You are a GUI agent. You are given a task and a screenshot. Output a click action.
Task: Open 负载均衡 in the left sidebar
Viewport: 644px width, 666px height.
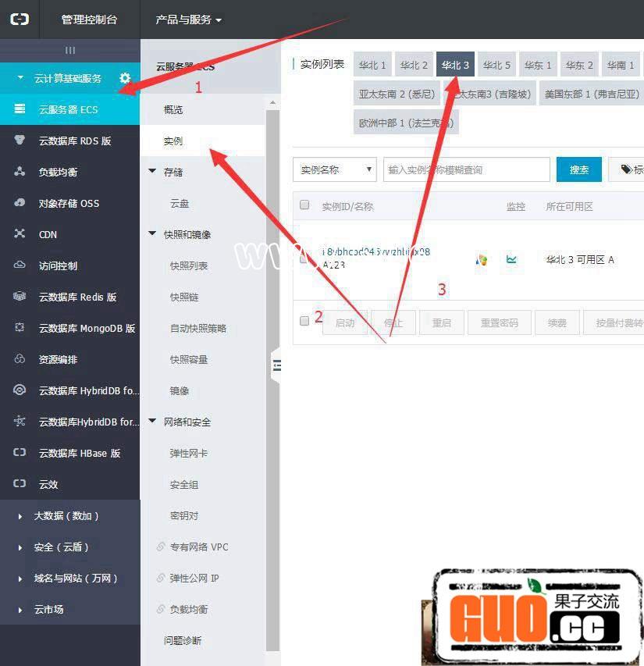[x=58, y=172]
